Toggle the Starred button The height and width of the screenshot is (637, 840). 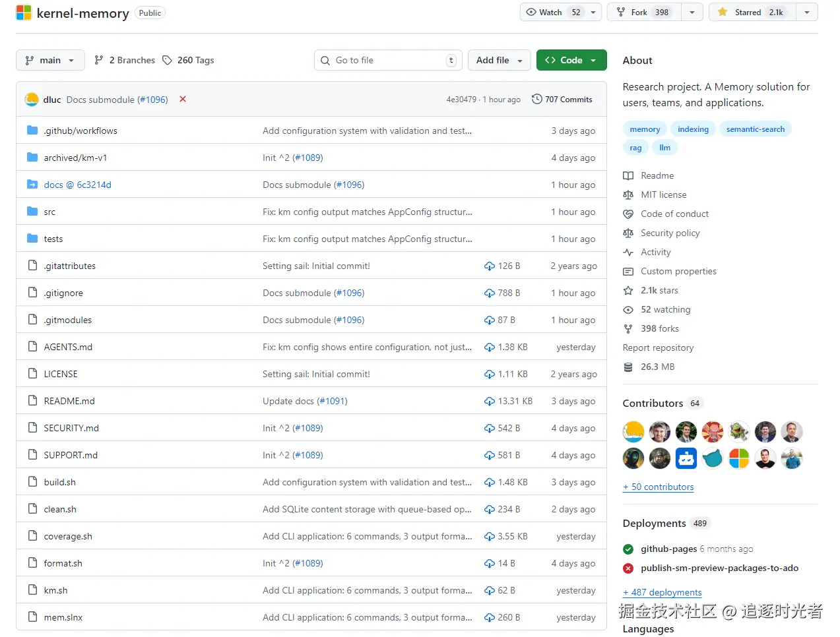tap(752, 12)
